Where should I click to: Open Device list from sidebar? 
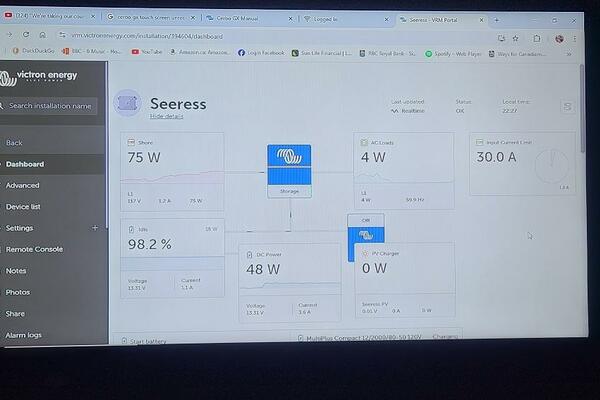(24, 207)
